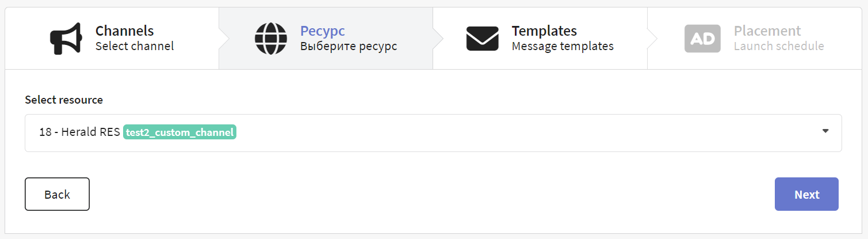Click the 'Select channel' subtitle text

[135, 46]
